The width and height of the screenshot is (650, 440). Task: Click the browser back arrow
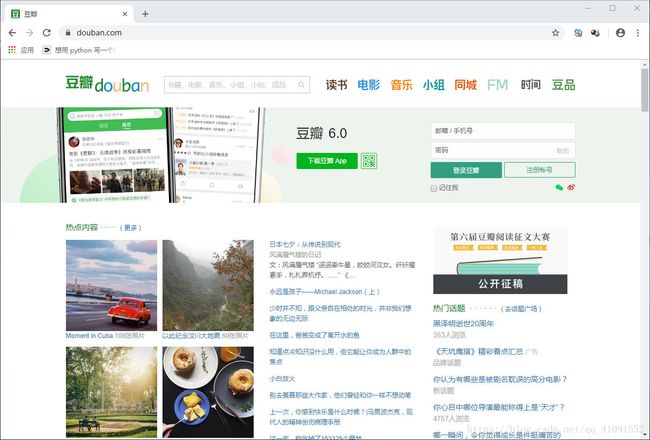click(x=12, y=33)
